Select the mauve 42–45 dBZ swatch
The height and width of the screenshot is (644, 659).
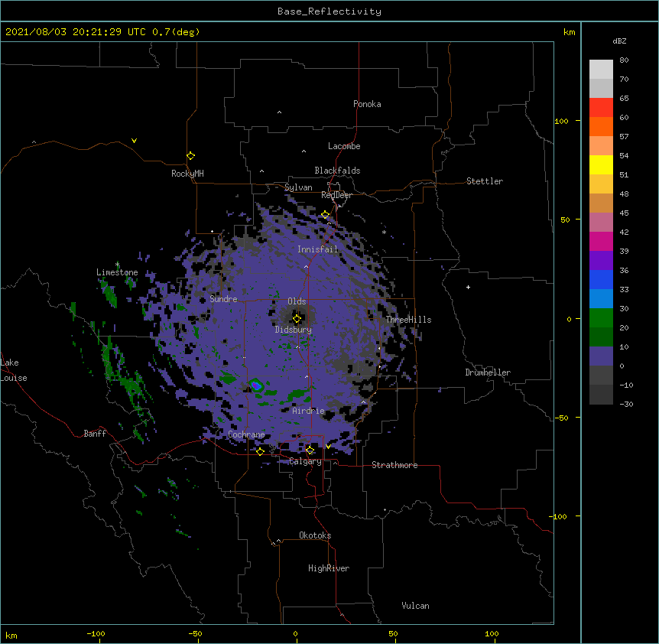(601, 223)
